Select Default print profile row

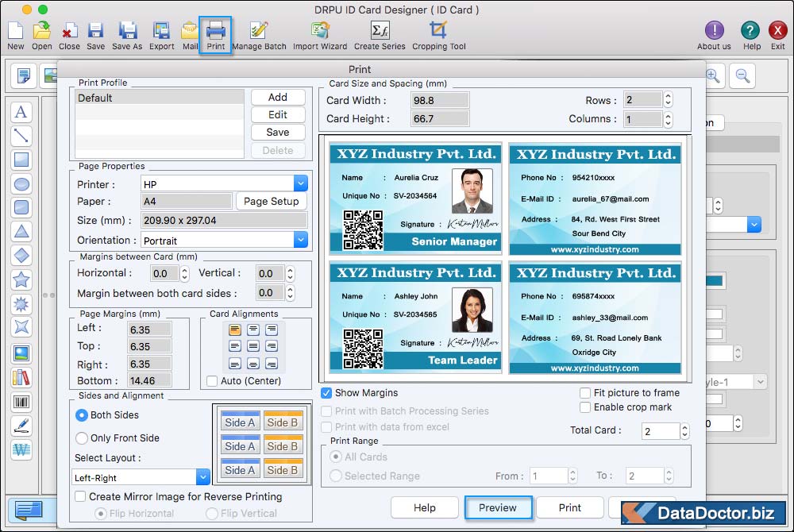click(x=160, y=98)
